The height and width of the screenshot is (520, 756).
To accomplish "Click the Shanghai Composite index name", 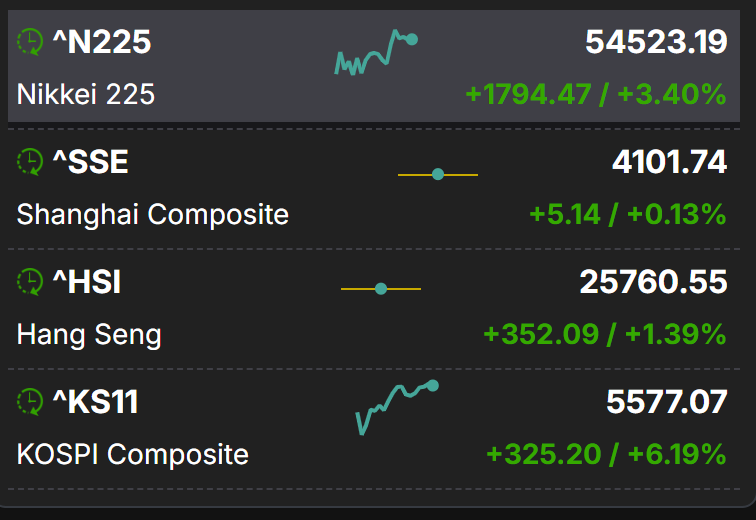I will tap(152, 214).
